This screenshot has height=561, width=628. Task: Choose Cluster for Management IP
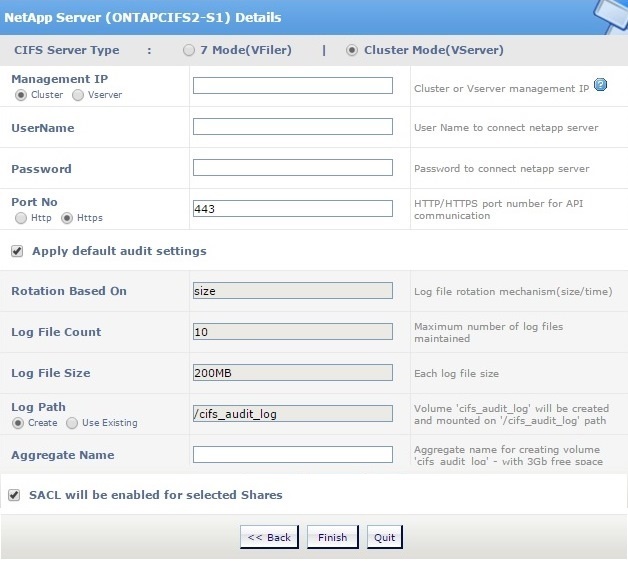pos(21,95)
